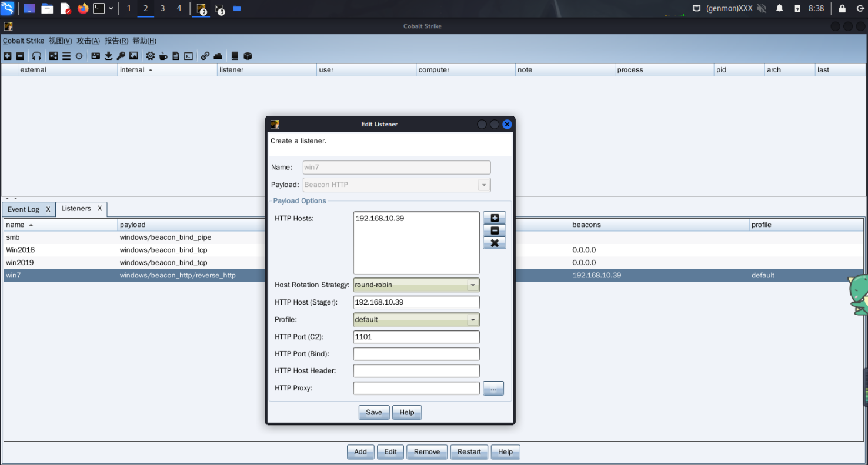This screenshot has height=465, width=868.
Task: Toggle muted volume icon in tray
Action: pyautogui.click(x=762, y=8)
